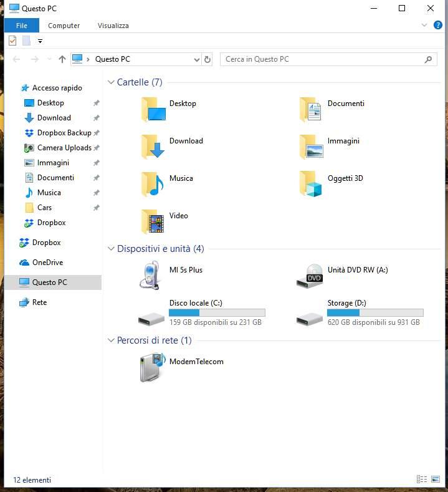
Task: Collapse the Cartelle (7) section
Action: point(111,82)
